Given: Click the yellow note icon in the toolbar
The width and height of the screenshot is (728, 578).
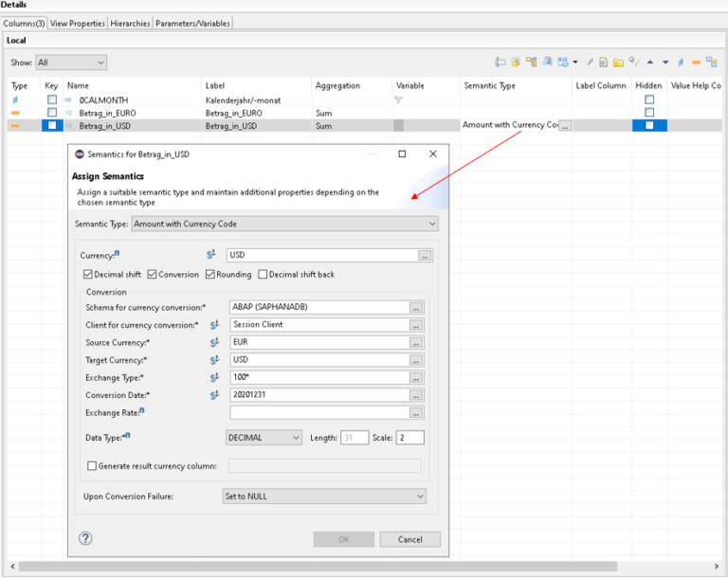Looking at the screenshot, I should click(516, 62).
